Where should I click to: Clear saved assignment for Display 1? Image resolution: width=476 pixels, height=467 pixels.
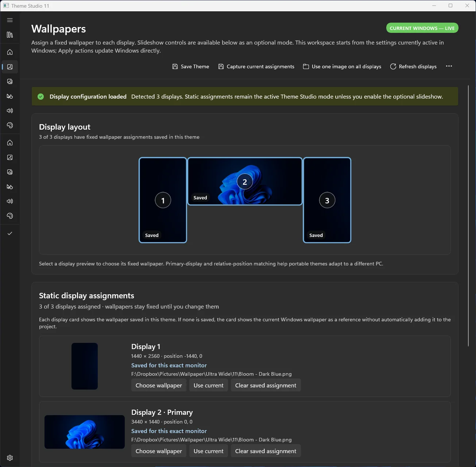[x=266, y=385]
